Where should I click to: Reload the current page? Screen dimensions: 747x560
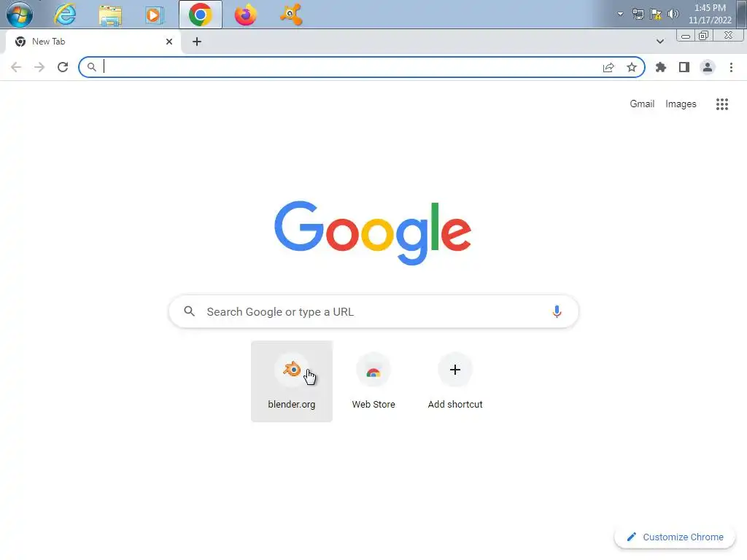[x=63, y=67]
